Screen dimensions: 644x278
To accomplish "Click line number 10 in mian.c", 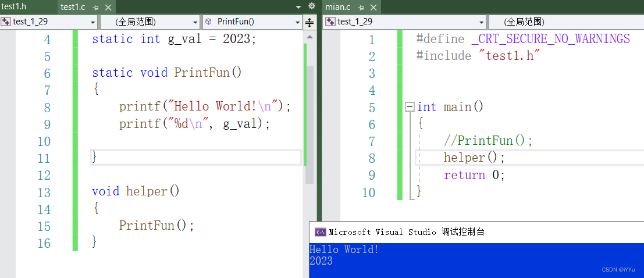I will (368, 192).
